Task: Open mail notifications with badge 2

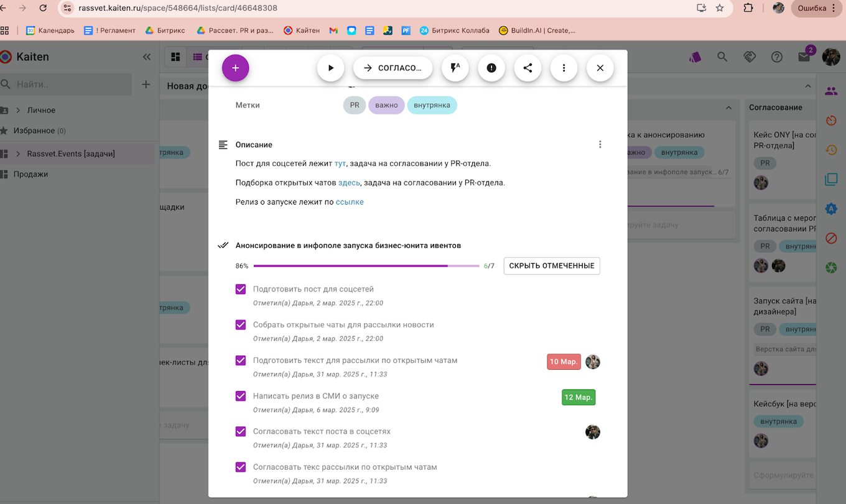Action: [x=804, y=57]
